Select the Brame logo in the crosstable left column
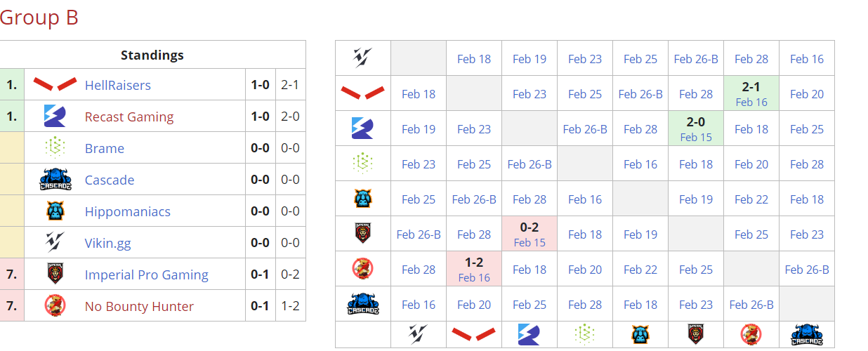Viewport: 868px width, 351px height. 363,164
